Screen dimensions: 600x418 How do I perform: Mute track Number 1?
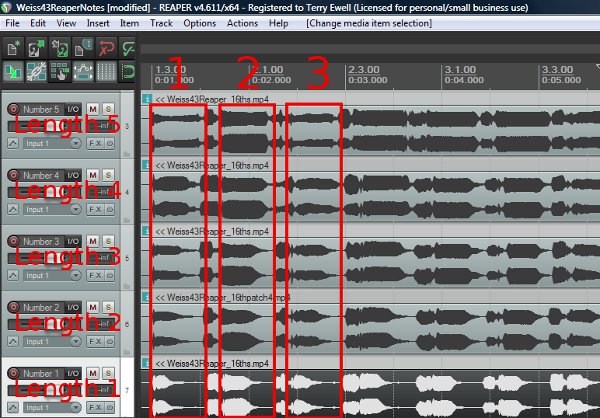[93, 373]
